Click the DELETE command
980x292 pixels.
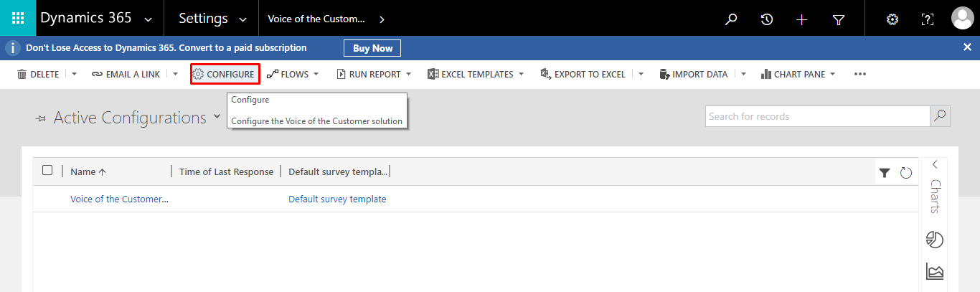tap(39, 74)
